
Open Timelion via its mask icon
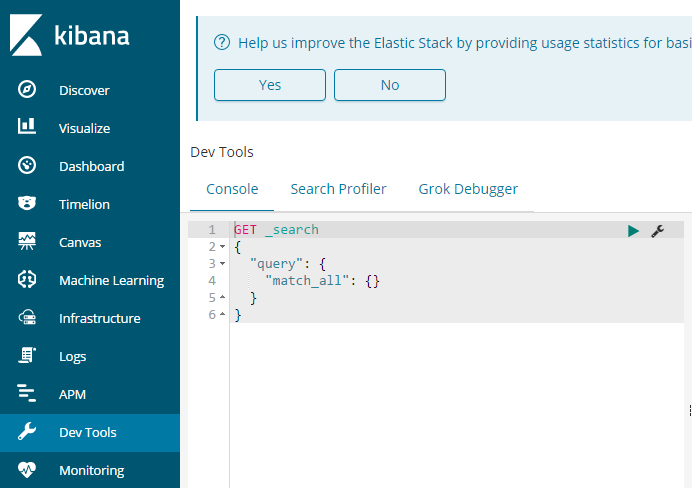pyautogui.click(x=28, y=204)
